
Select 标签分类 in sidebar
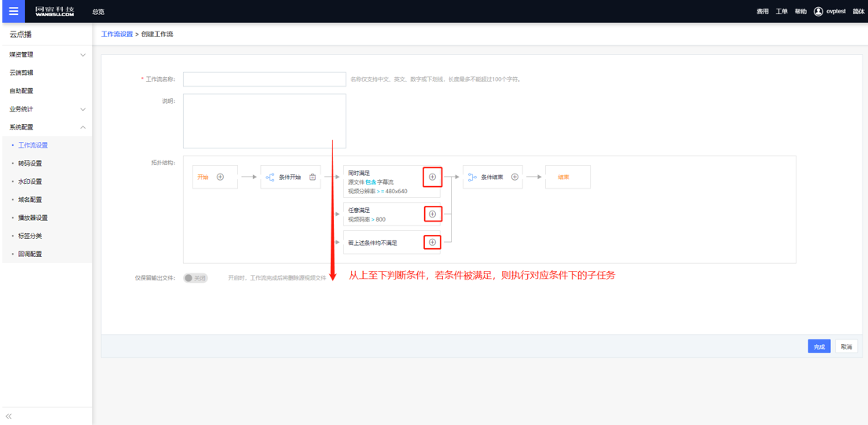[x=31, y=236]
